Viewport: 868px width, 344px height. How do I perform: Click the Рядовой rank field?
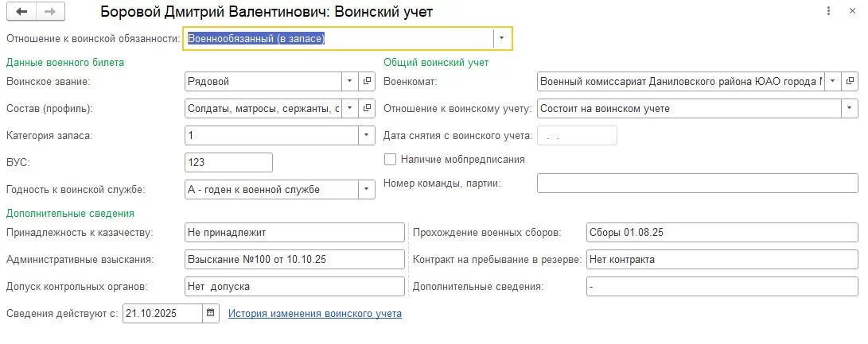coord(263,81)
